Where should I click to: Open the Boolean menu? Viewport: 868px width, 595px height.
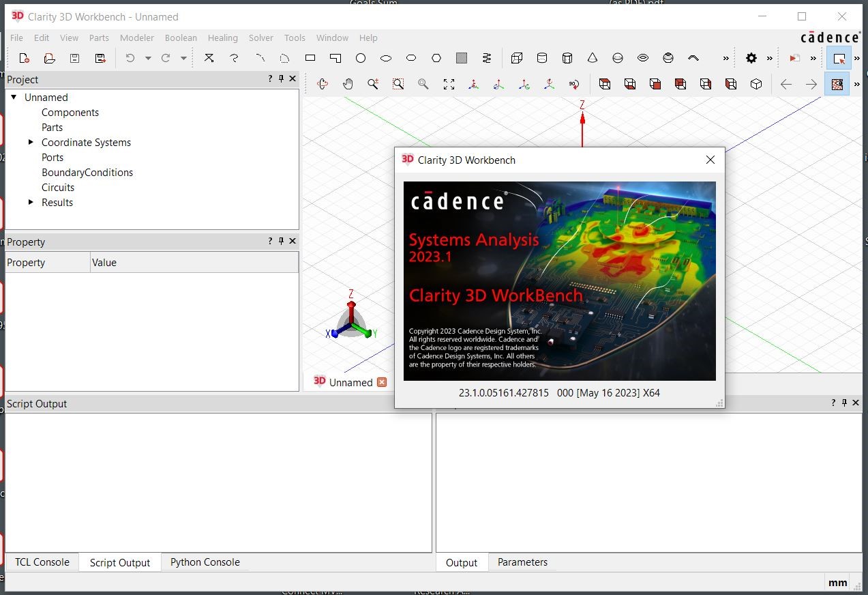(x=181, y=38)
